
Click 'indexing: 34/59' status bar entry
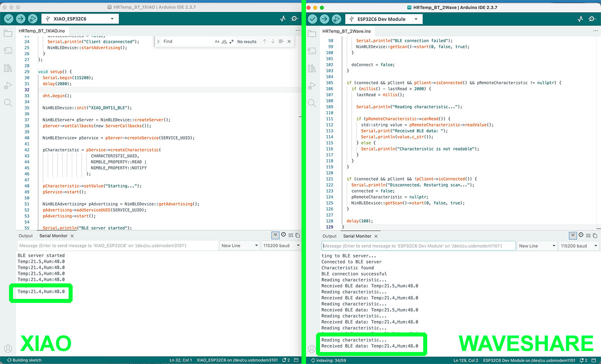pyautogui.click(x=329, y=360)
